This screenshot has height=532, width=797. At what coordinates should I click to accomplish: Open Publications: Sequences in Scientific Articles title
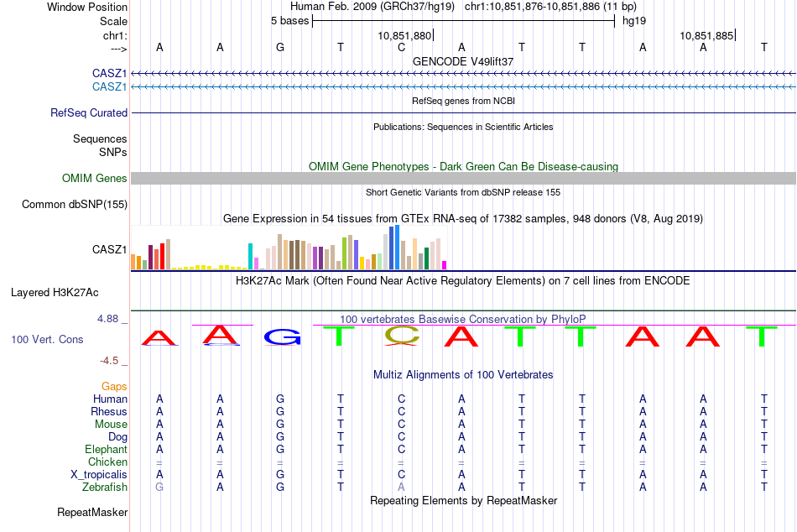(x=463, y=127)
